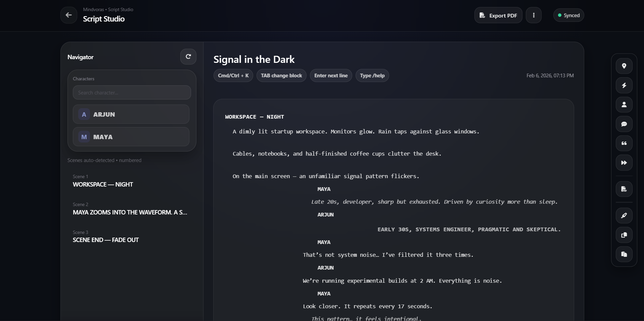Click the line 'Cables, notebooks, and half-finished coffee cups'
This screenshot has width=644, height=321.
pos(337,154)
